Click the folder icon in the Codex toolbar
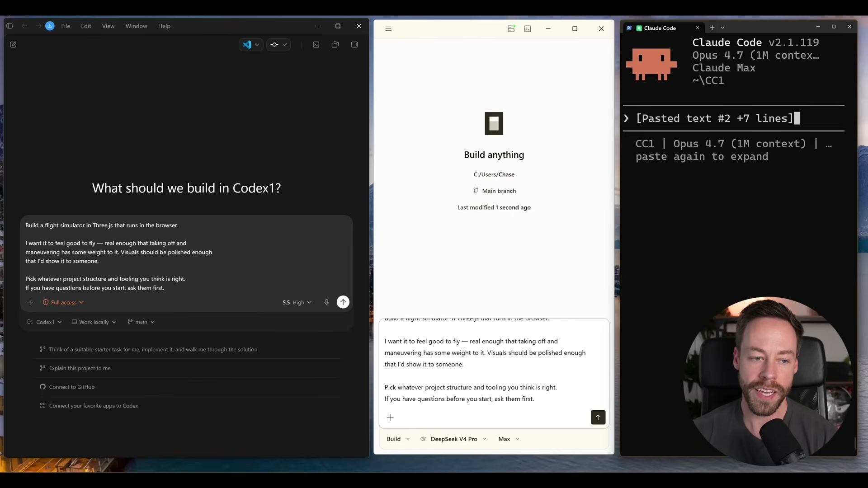This screenshot has height=488, width=868. pyautogui.click(x=335, y=44)
